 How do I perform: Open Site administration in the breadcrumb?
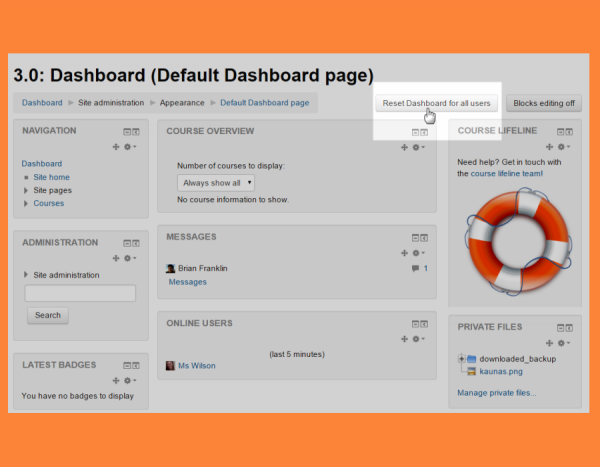pos(110,102)
